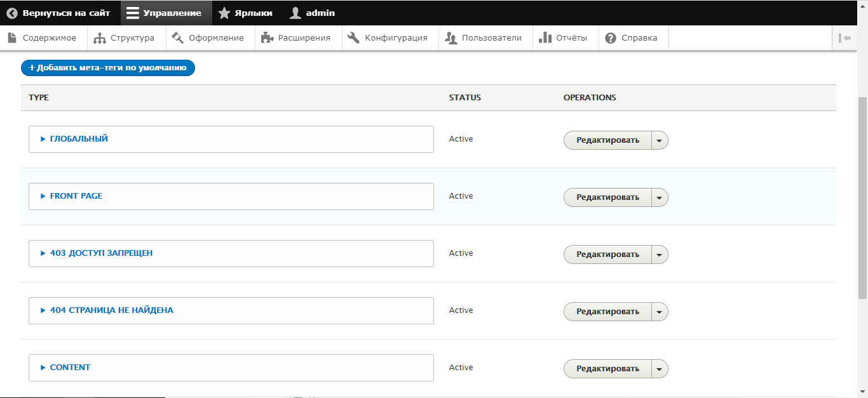Open the admin user menu
This screenshot has width=868, height=398.
pyautogui.click(x=311, y=13)
